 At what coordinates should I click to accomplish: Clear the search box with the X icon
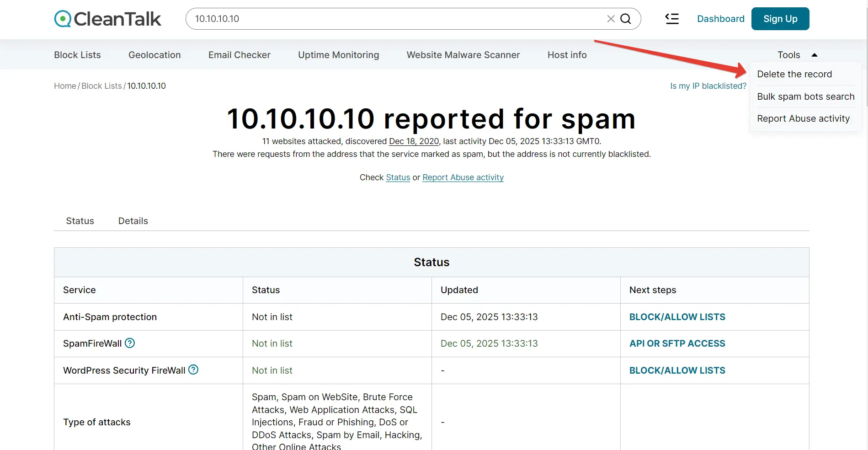[x=611, y=19]
